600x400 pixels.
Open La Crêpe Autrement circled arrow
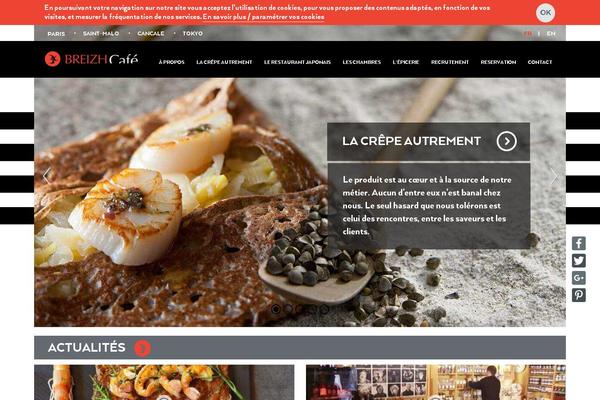(x=507, y=141)
